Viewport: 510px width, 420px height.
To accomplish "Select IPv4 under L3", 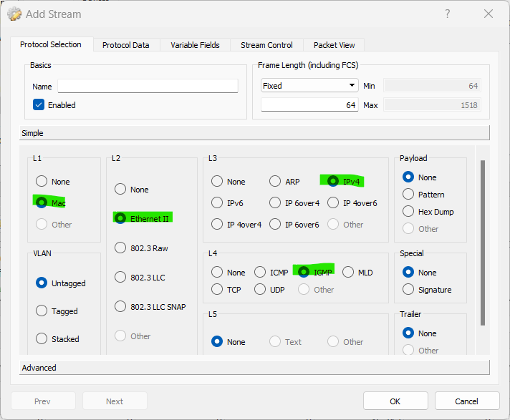I will click(x=344, y=181).
